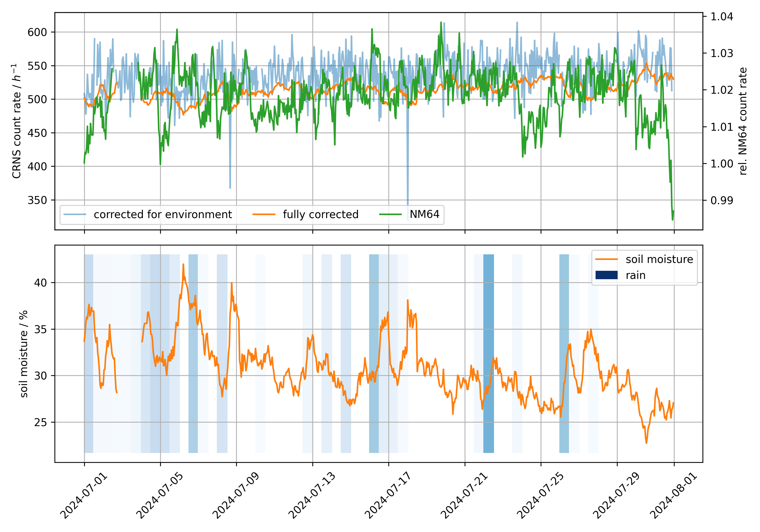The height and width of the screenshot is (532, 760).
Task: Click the green NM64 legend line swatch
Action: pos(390,215)
